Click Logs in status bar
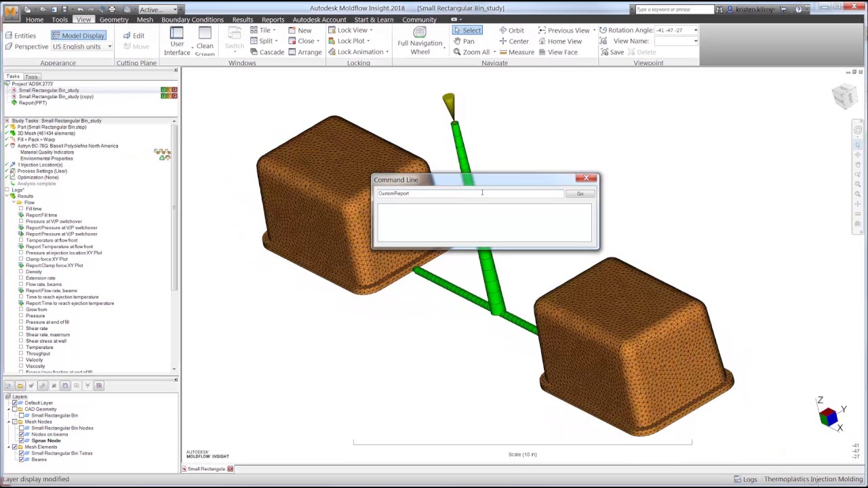 point(745,479)
